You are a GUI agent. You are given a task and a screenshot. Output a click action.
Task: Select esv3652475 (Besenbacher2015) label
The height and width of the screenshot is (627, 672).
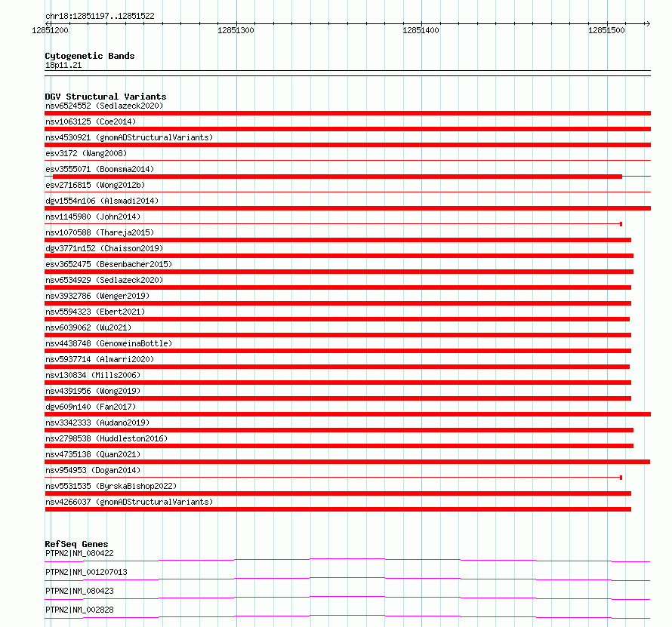point(109,264)
